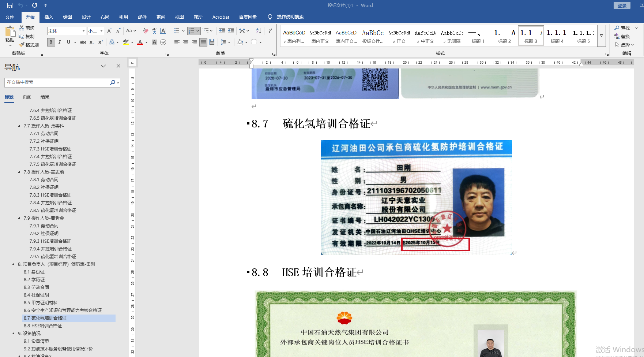Go to heading 8.1 身份证

click(x=34, y=272)
